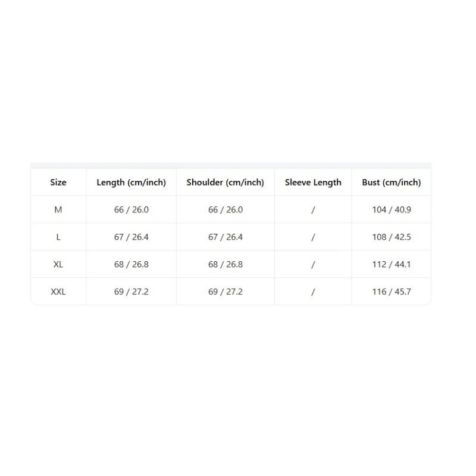Click the 67 / 26.4 shoulder value
Screen dimensions: 476x476
coord(226,237)
